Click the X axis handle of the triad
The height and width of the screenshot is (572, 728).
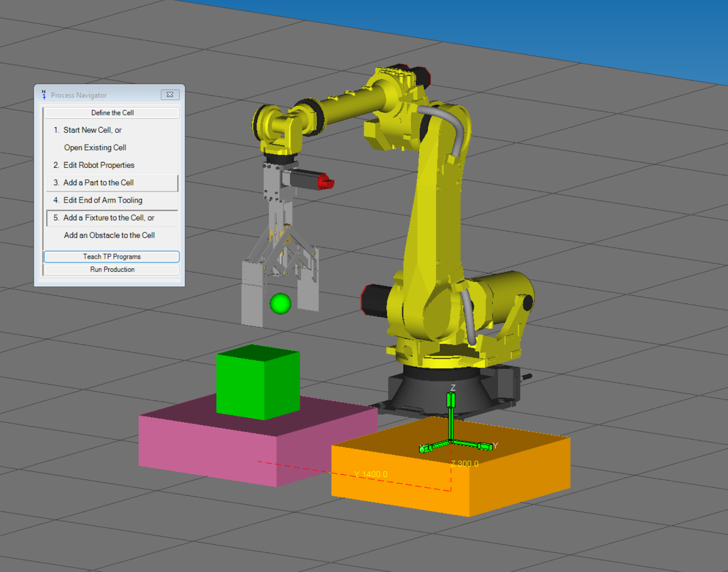pos(425,449)
